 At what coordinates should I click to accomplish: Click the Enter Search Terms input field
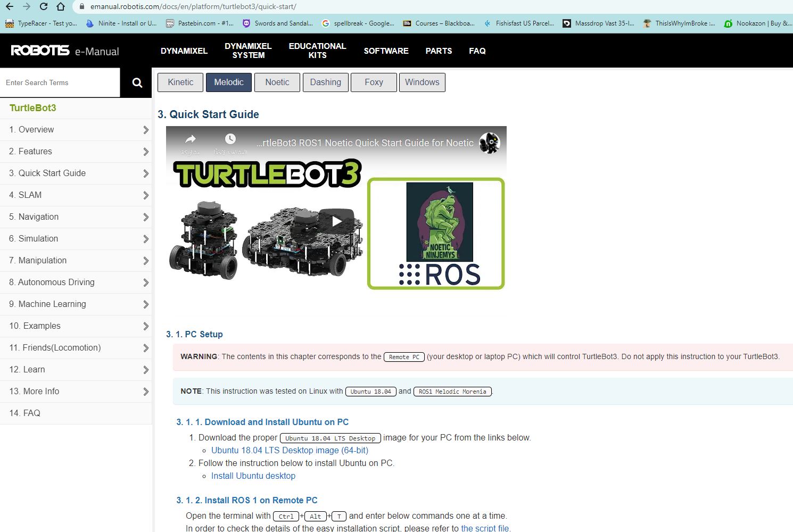point(60,82)
